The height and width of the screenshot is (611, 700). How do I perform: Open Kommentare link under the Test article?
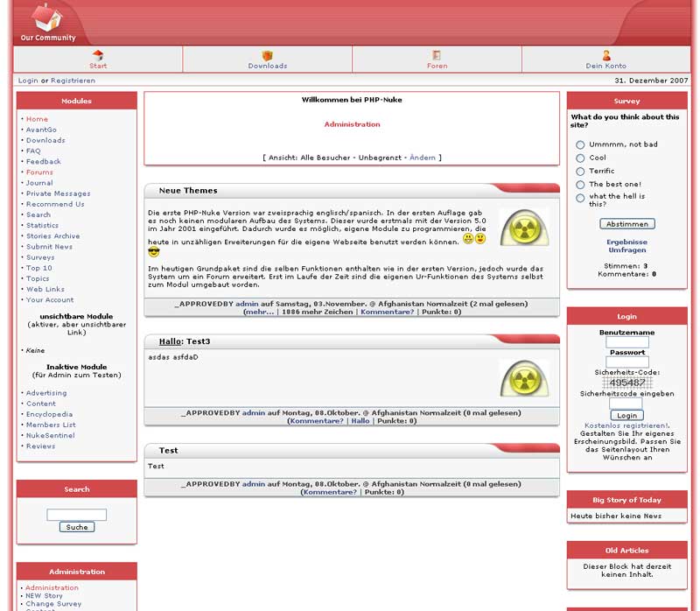(330, 492)
